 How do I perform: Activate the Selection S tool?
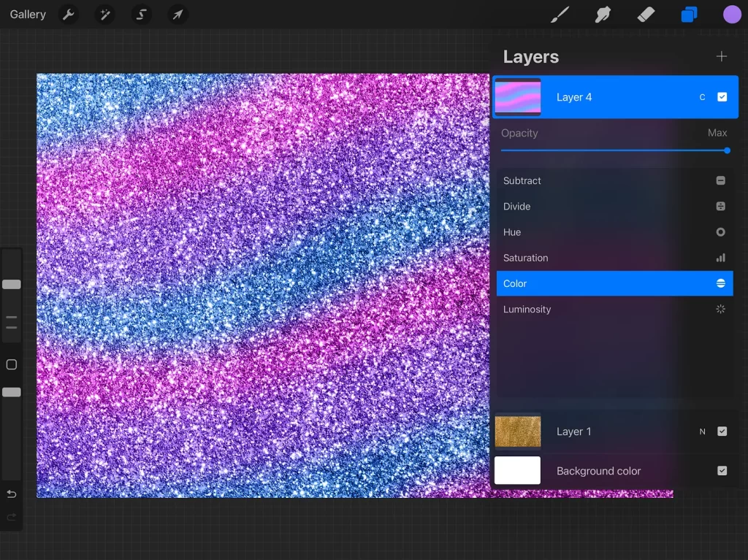pyautogui.click(x=141, y=15)
